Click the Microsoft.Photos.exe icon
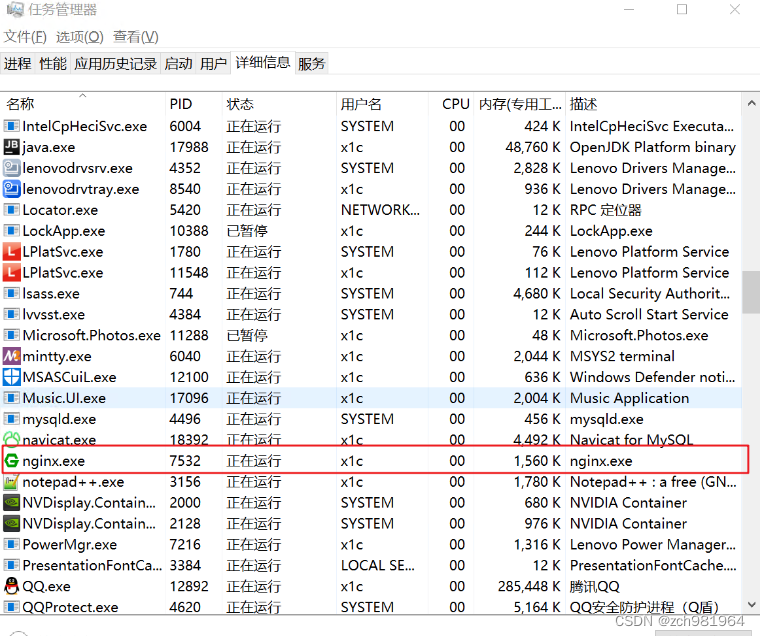 pyautogui.click(x=11, y=335)
